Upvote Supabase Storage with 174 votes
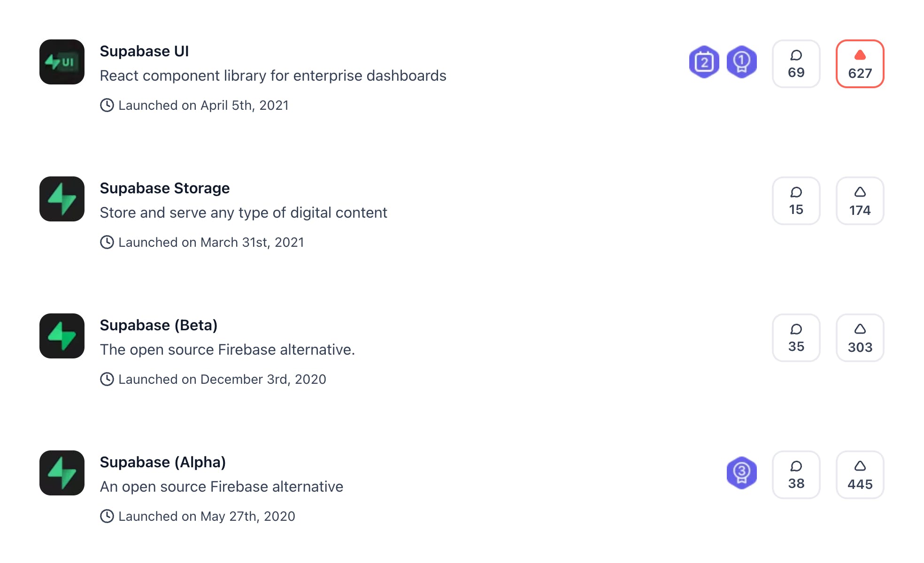The width and height of the screenshot is (924, 563). (x=860, y=201)
